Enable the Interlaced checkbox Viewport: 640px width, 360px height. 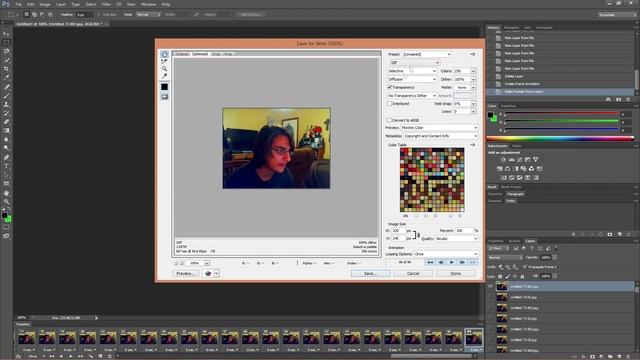point(389,104)
